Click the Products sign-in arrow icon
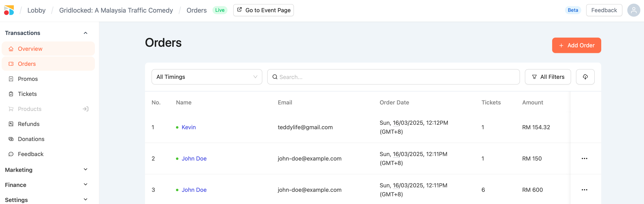The width and height of the screenshot is (644, 204). [86, 109]
